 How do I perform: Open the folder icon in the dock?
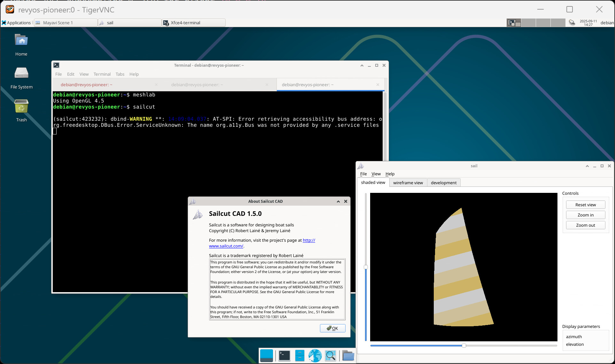pyautogui.click(x=348, y=355)
